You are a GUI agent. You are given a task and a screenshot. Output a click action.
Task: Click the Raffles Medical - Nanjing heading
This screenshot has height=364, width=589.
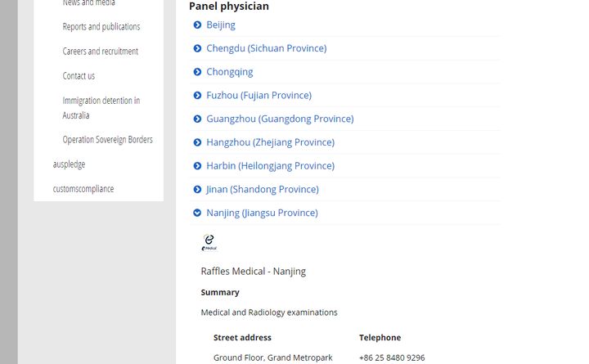253,272
